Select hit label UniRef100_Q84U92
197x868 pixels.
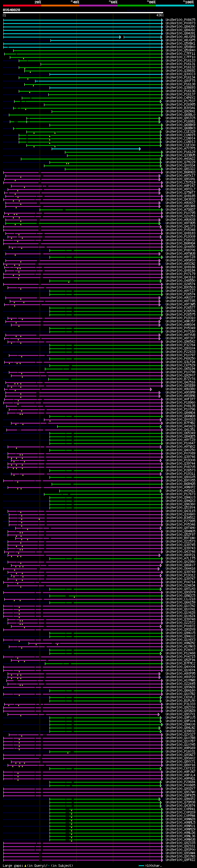point(180,30)
